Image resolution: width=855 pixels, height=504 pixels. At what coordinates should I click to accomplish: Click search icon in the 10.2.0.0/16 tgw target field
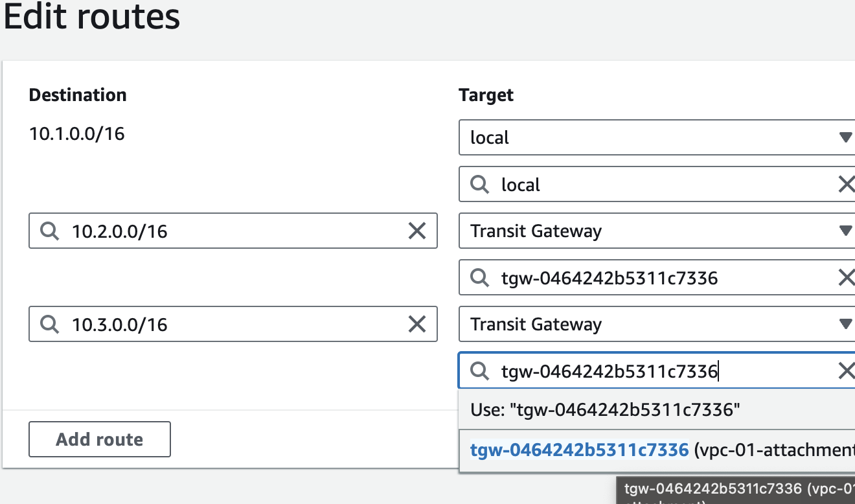pos(479,279)
